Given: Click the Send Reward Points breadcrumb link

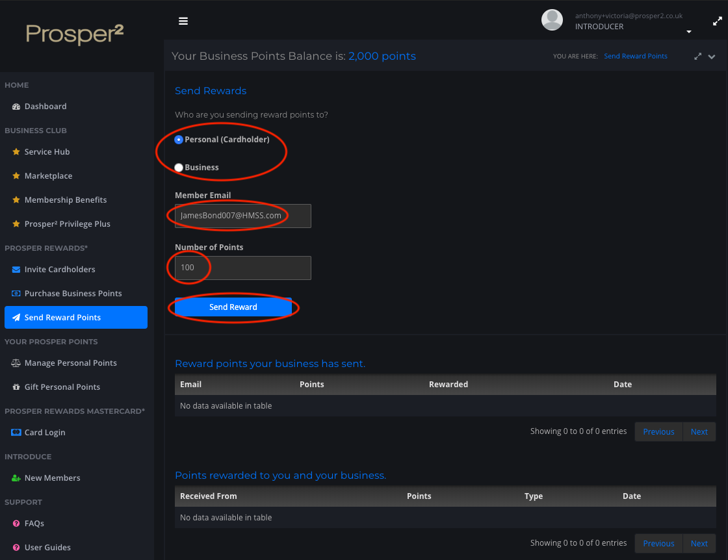Looking at the screenshot, I should point(636,56).
